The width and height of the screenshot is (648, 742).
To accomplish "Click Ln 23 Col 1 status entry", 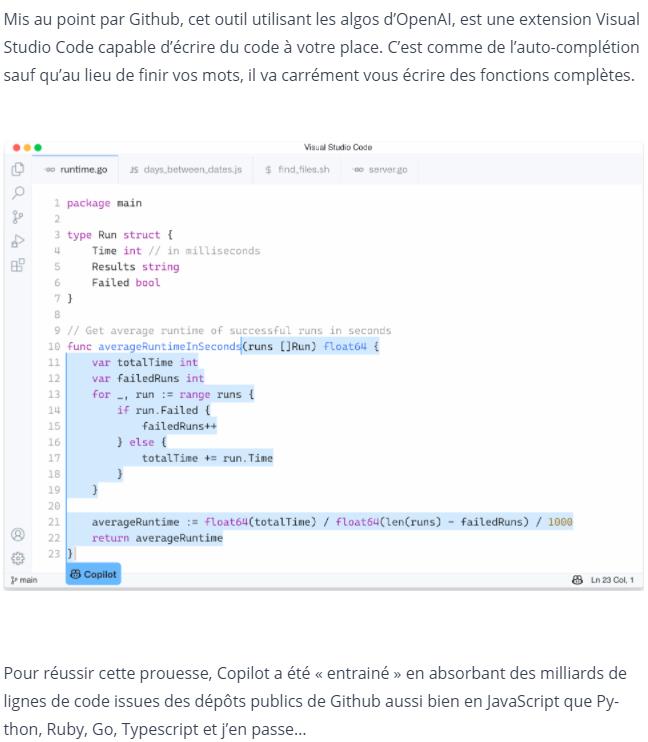I will (612, 580).
